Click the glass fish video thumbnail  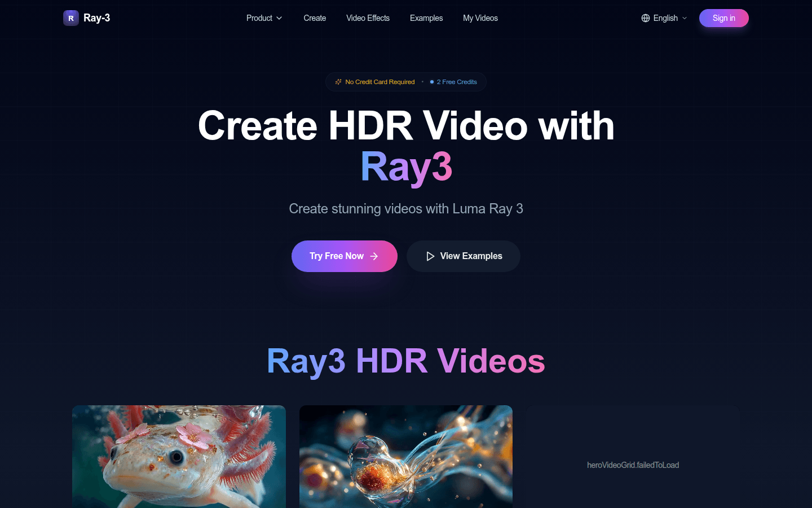pyautogui.click(x=405, y=456)
